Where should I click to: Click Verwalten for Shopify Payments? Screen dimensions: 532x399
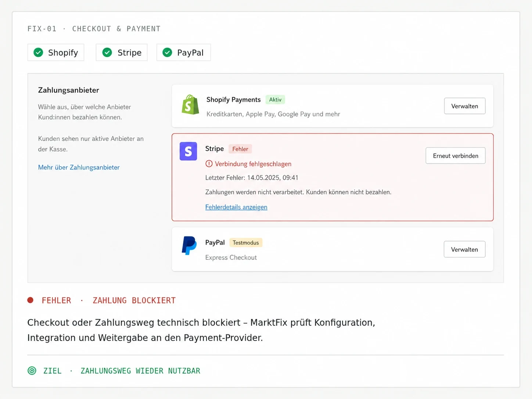click(x=465, y=106)
